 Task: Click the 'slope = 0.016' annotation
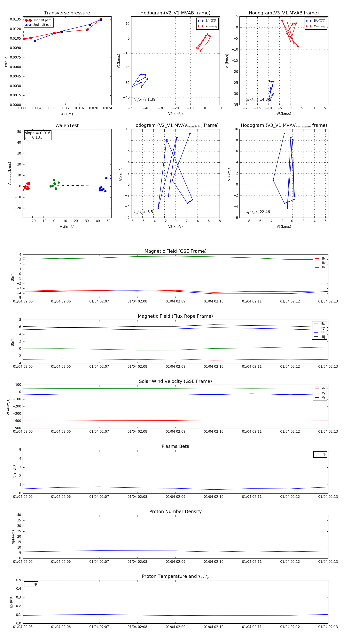37,133
